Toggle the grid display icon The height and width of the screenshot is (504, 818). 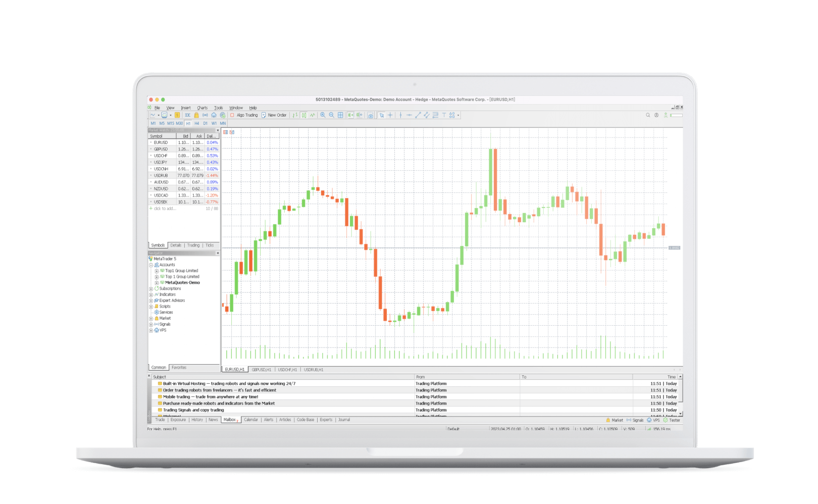click(x=340, y=115)
